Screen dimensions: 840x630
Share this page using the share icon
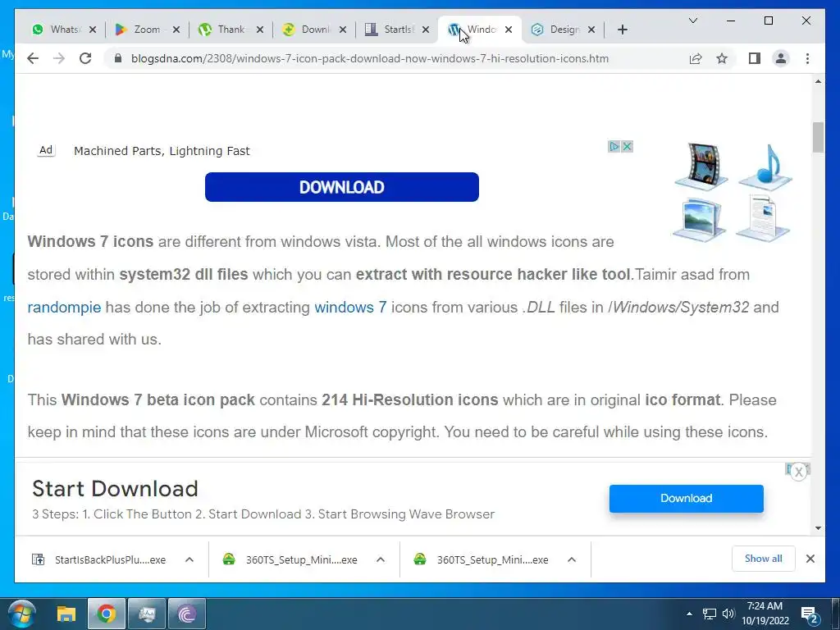696,58
